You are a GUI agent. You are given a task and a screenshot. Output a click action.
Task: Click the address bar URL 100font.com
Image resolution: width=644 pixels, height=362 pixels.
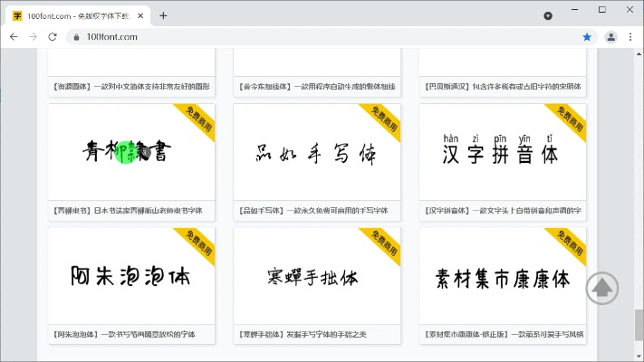pyautogui.click(x=111, y=37)
